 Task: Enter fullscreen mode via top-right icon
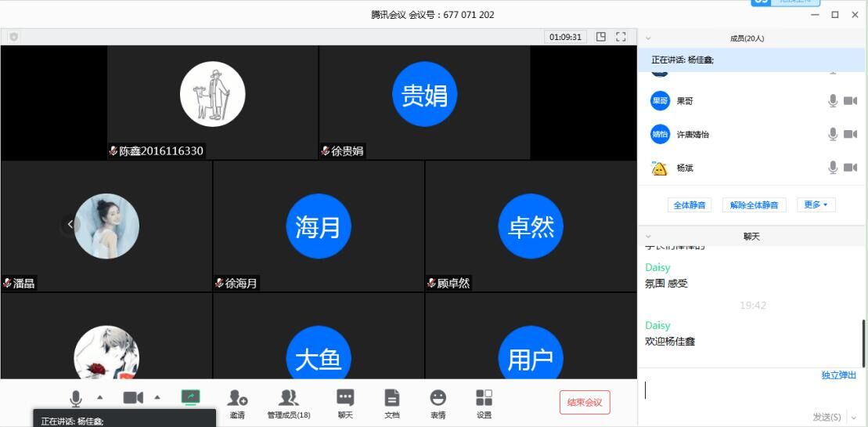tap(621, 37)
